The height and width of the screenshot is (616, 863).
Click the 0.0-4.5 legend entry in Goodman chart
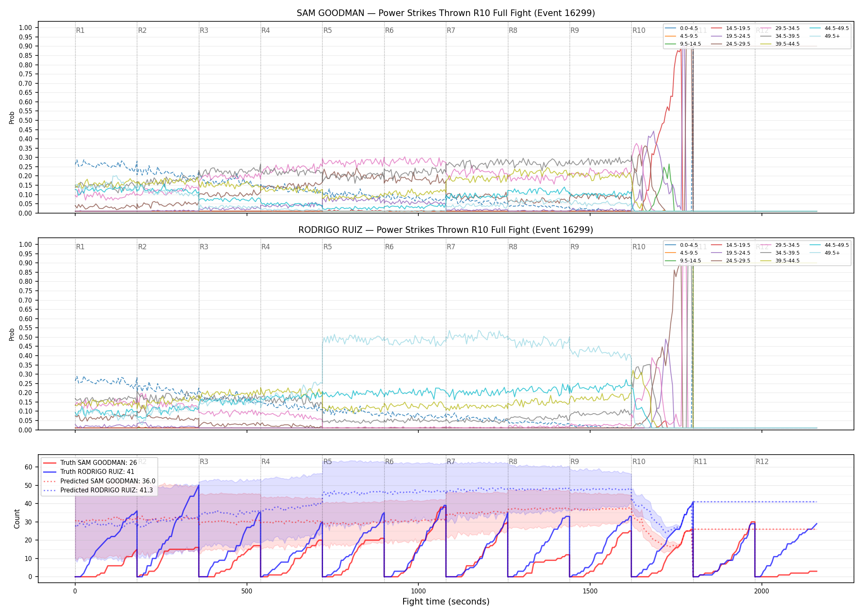(x=681, y=28)
